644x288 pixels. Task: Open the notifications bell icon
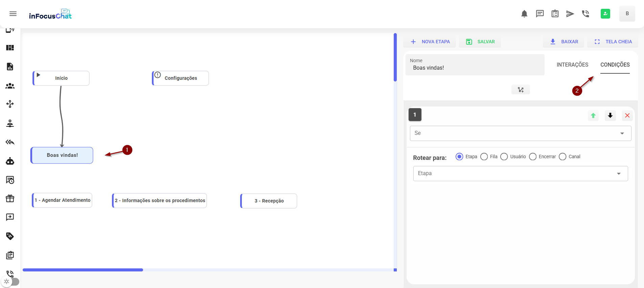point(524,14)
